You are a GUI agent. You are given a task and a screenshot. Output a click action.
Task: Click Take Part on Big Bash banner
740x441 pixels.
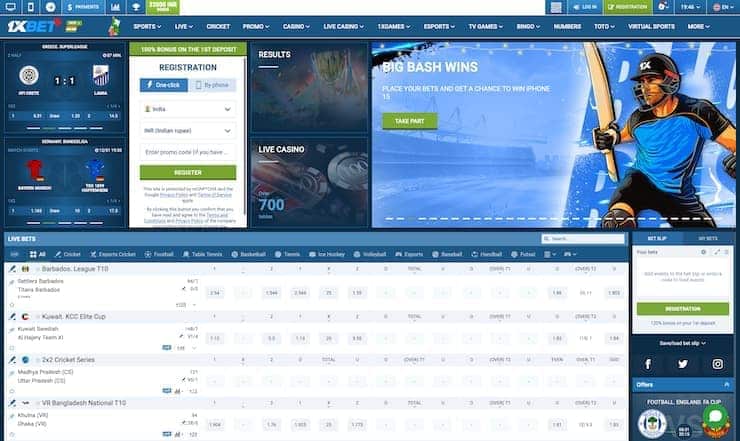click(x=410, y=121)
